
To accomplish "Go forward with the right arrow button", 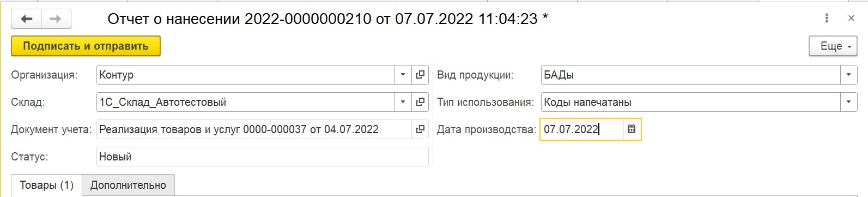I will pyautogui.click(x=56, y=19).
